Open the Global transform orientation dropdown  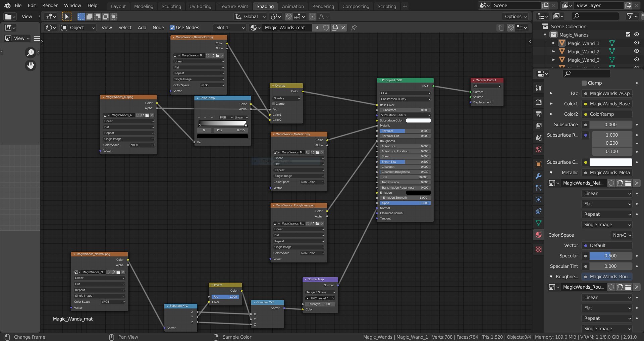(x=250, y=16)
